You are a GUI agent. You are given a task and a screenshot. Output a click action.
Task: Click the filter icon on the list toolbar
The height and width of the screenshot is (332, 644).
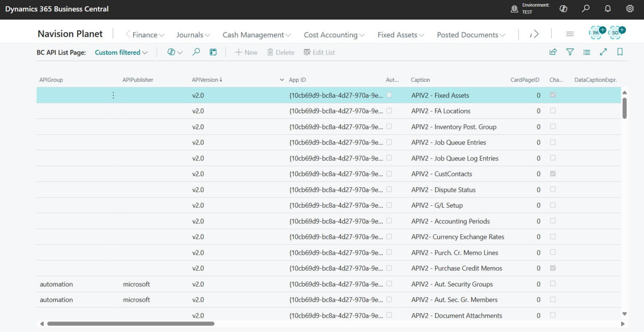coord(570,52)
